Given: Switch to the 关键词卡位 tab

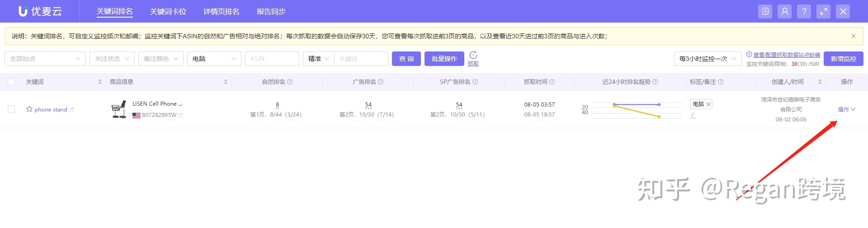Looking at the screenshot, I should pyautogui.click(x=168, y=12).
